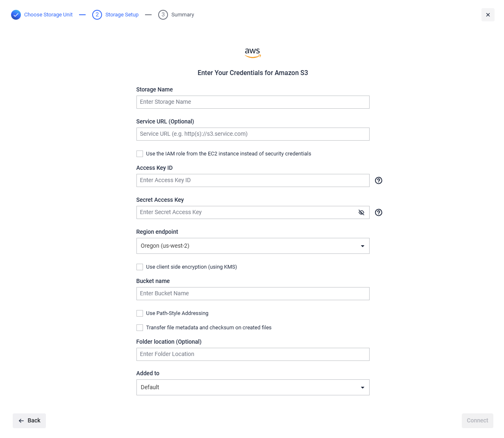Click the step 2 circle icon
504x438 pixels.
tap(97, 15)
